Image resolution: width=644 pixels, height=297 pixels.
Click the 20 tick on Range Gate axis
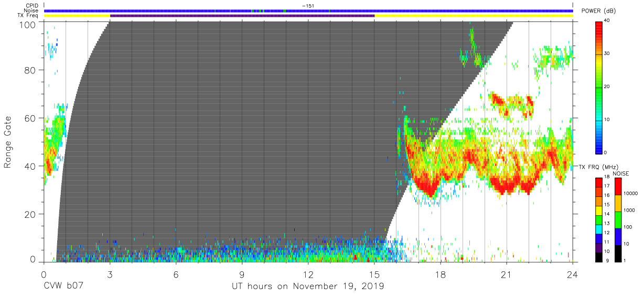(x=30, y=214)
